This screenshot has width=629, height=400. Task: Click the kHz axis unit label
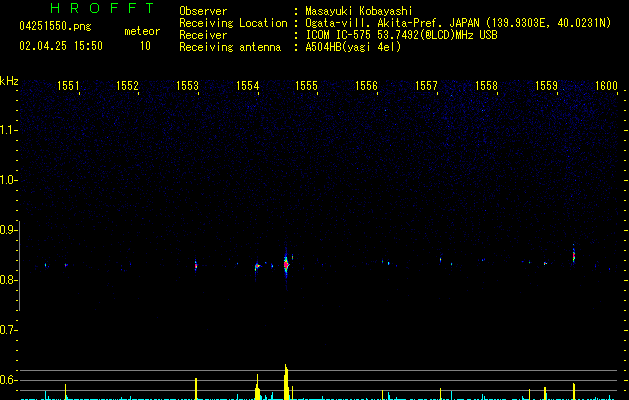pyautogui.click(x=9, y=81)
